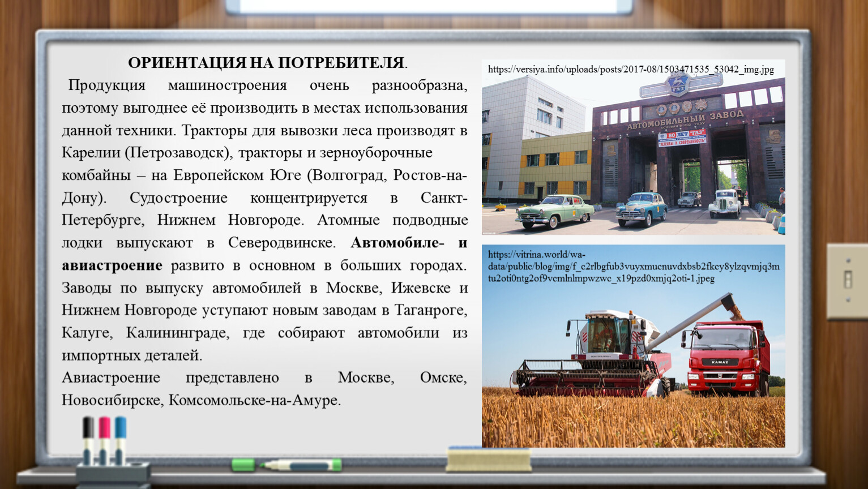Select the heading ОРИЕНТАЦИЯ НА ПОТРЕБИТЕЛЯ
This screenshot has height=489, width=868.
coord(267,63)
